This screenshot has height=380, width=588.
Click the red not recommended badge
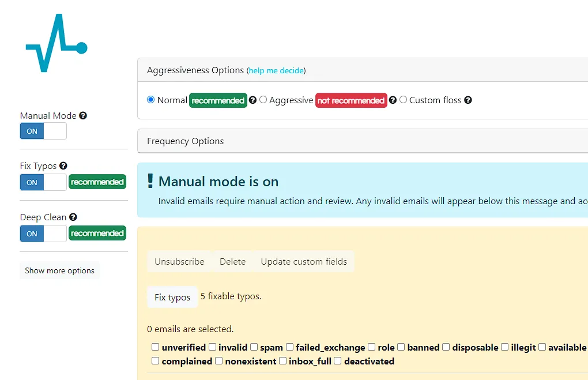tap(351, 100)
